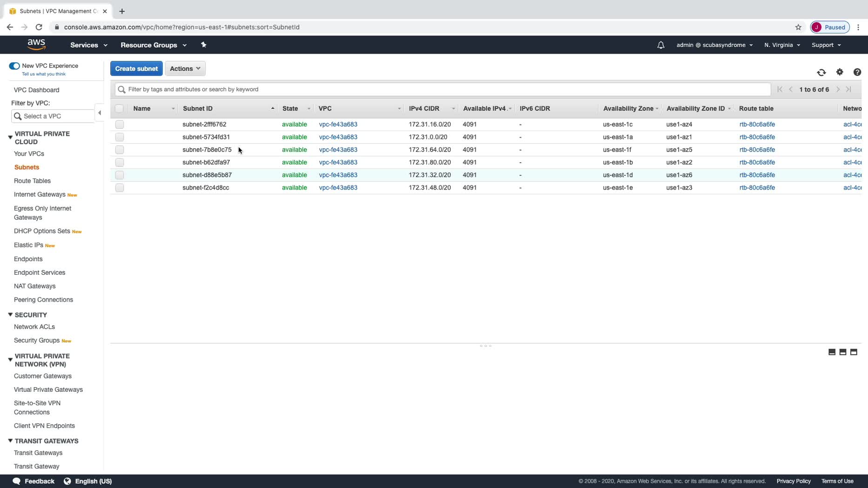Open Your VPCs in sidebar
The height and width of the screenshot is (488, 868).
(29, 154)
